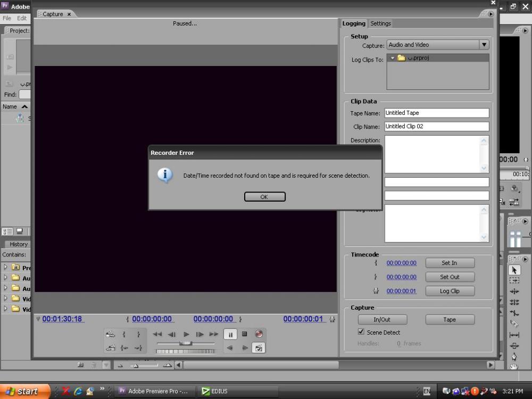The image size is (532, 399).
Task: Select the Selection arrow tool
Action: (514, 270)
